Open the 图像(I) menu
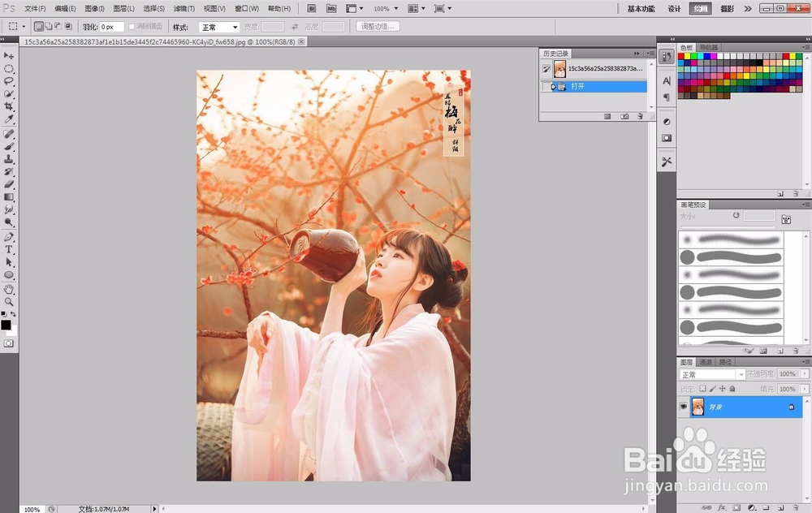 pyautogui.click(x=94, y=9)
